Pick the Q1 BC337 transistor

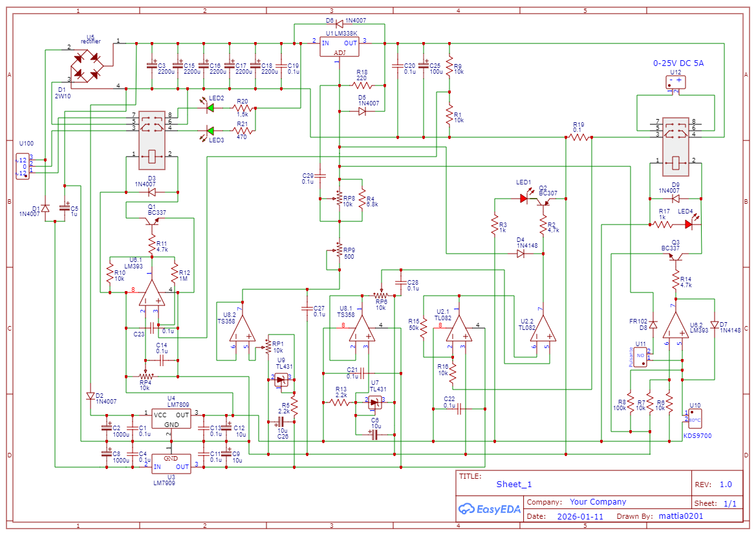pos(152,222)
